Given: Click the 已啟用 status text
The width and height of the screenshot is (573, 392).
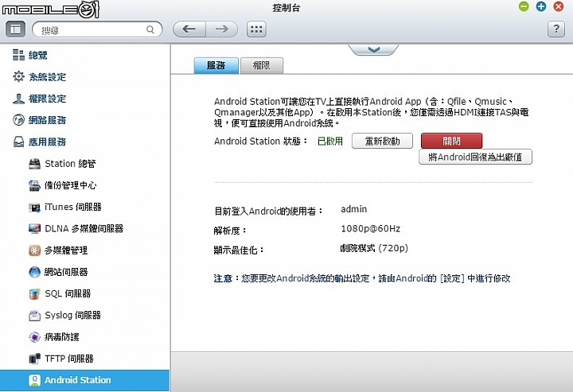Looking at the screenshot, I should click(x=330, y=141).
